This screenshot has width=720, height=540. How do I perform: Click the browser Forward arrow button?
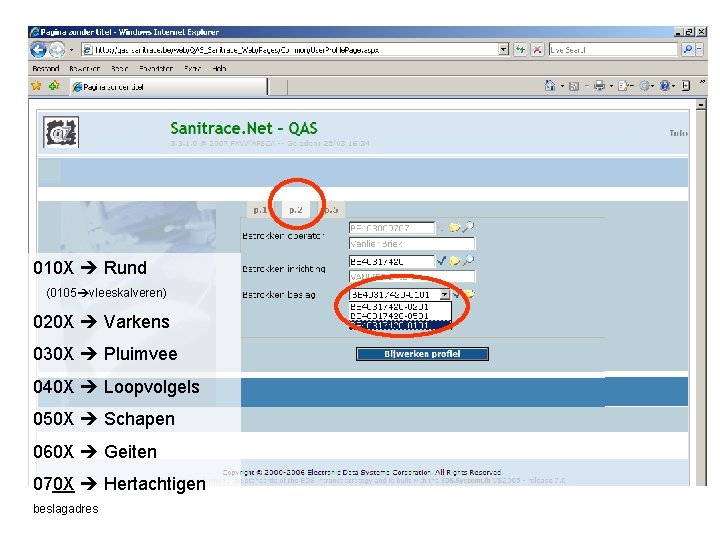(x=56, y=50)
